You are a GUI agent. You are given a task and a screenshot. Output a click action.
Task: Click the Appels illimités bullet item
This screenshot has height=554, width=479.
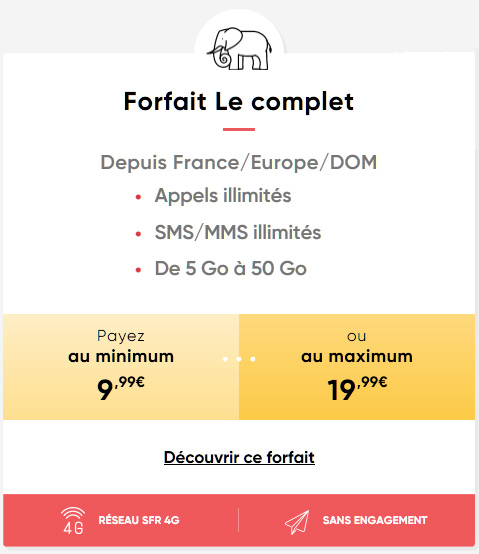pyautogui.click(x=223, y=195)
